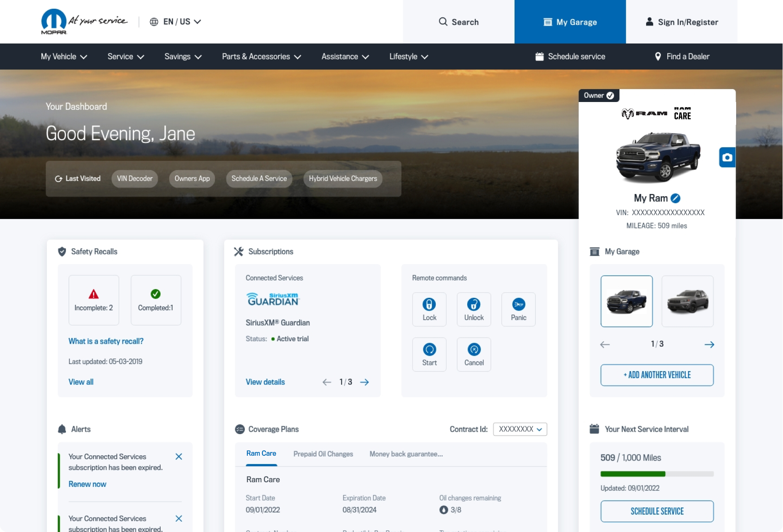Dismiss the expired Connected Services alert
The image size is (783, 532).
click(179, 456)
